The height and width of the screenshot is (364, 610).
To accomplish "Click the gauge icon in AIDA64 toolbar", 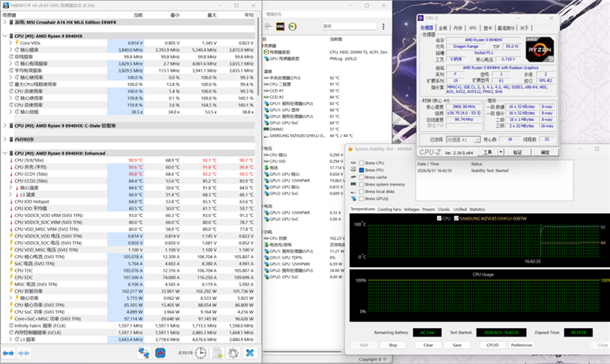I will pos(293,27).
